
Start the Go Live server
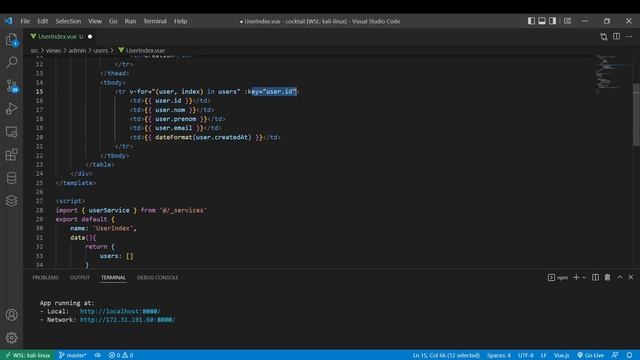[x=590, y=355]
